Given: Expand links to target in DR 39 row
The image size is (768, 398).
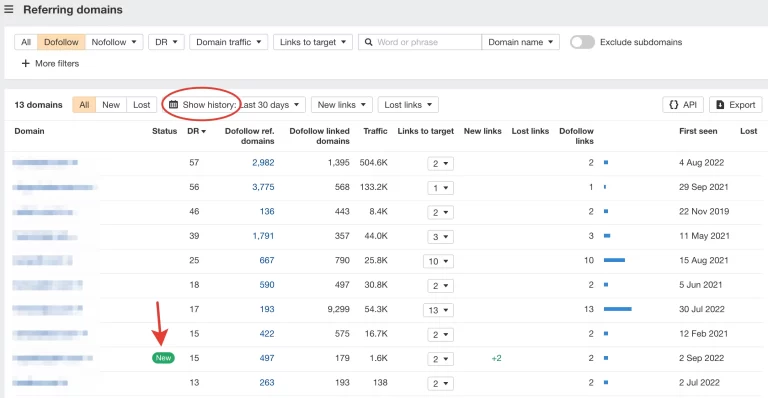Looking at the screenshot, I should (440, 237).
